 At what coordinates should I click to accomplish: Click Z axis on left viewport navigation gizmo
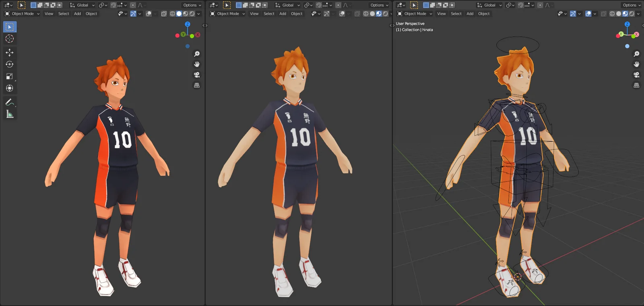coord(187,24)
